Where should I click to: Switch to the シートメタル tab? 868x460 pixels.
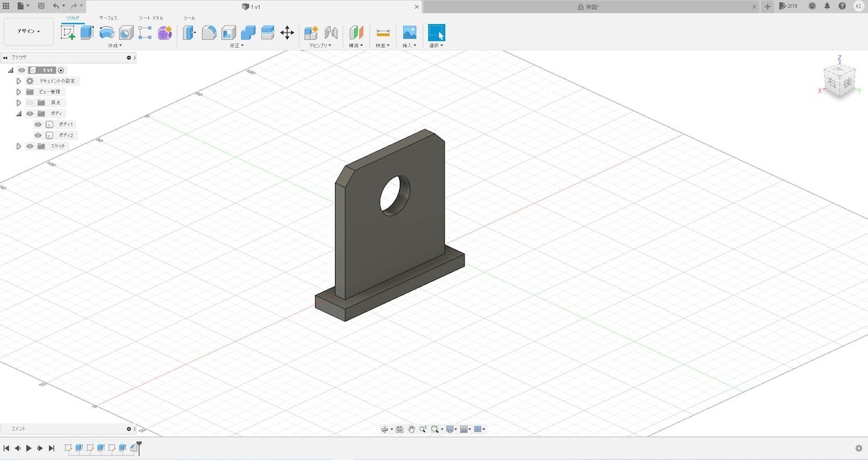point(151,18)
